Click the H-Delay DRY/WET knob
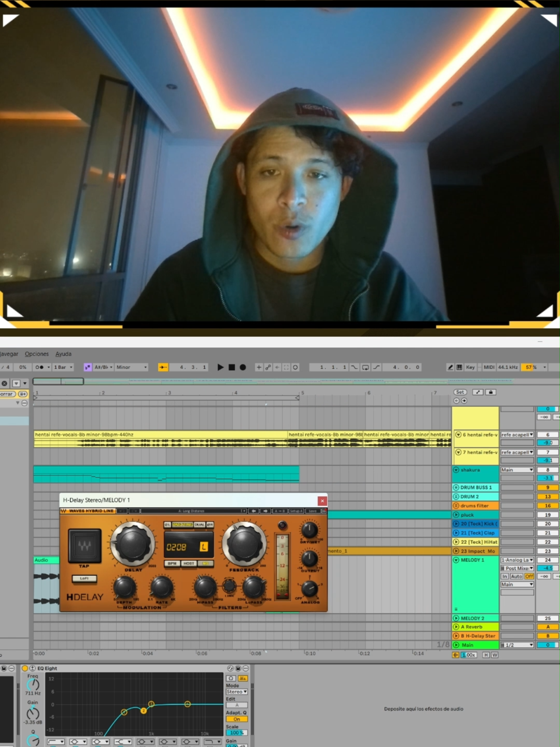The height and width of the screenshot is (747, 560). pyautogui.click(x=309, y=530)
